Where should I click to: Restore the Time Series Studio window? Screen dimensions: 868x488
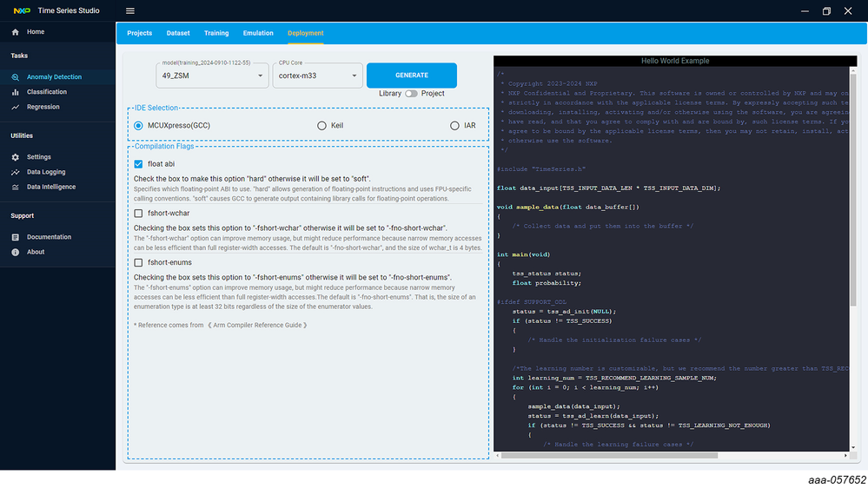[x=826, y=11]
